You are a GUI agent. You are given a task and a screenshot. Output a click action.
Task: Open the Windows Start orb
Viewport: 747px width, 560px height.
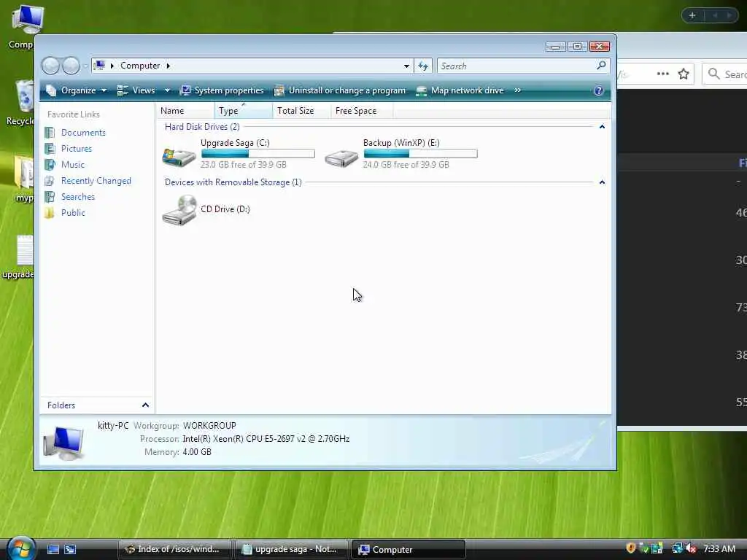[x=21, y=548]
